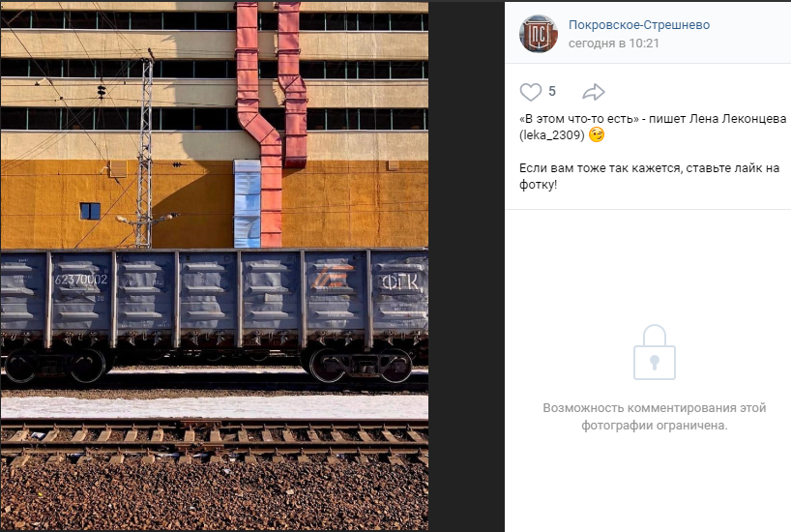Open the Покровское-Стрешнево group page link
791x532 pixels.
point(638,25)
